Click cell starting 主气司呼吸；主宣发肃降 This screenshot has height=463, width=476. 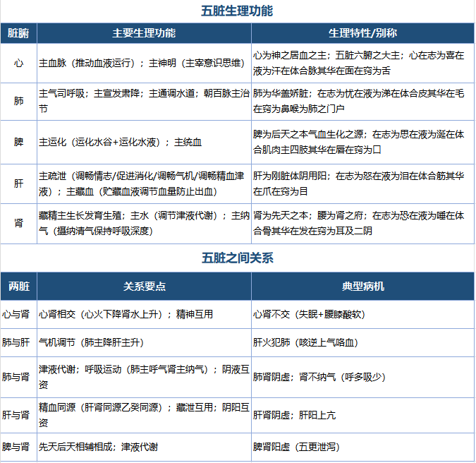point(144,102)
